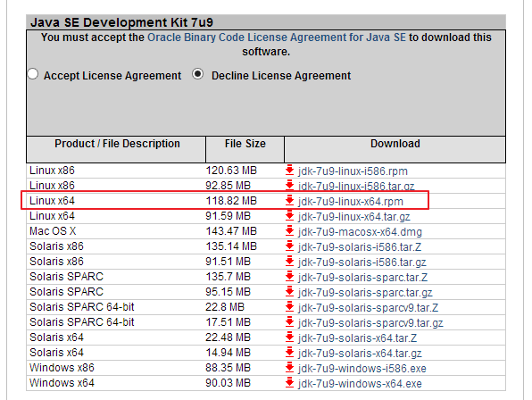Image resolution: width=532 pixels, height=400 pixels.
Task: Click download icon for jdk-7u9-solaris-x64.tar.Z
Action: tap(289, 337)
